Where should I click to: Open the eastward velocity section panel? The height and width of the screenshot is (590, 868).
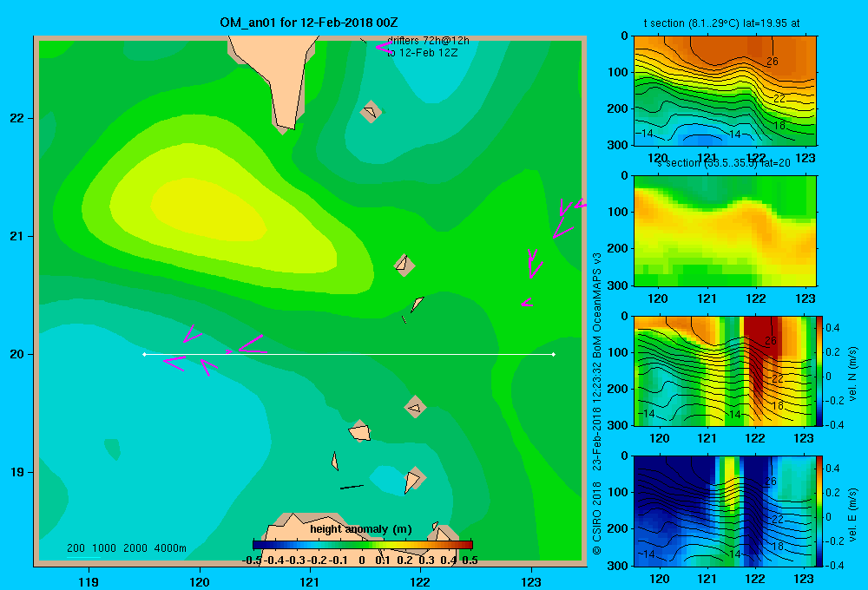(725, 511)
